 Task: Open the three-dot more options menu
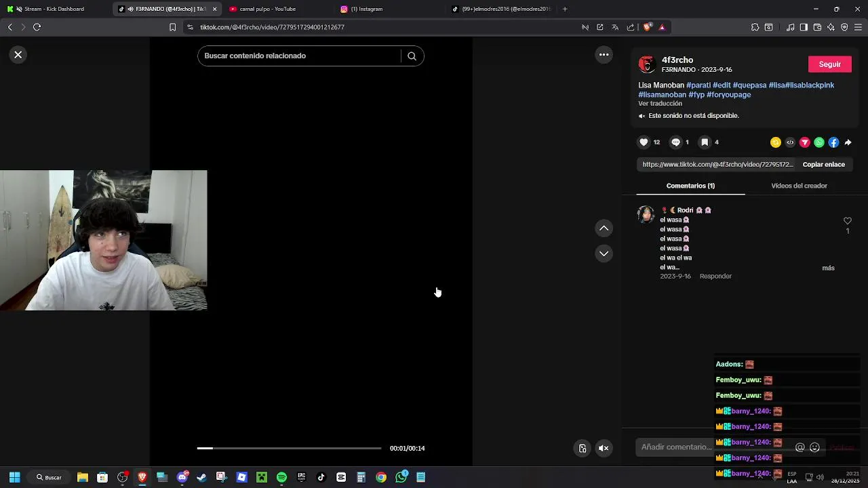pyautogui.click(x=604, y=55)
